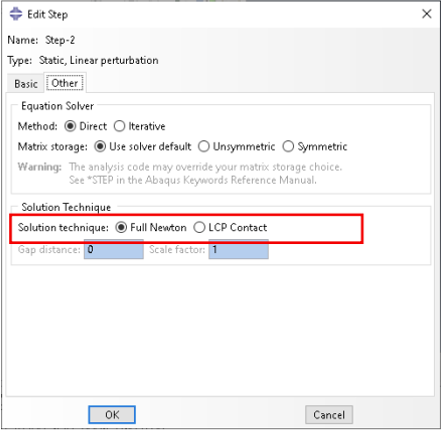Confirm changes with the OK button
The width and height of the screenshot is (441, 430).
click(112, 415)
